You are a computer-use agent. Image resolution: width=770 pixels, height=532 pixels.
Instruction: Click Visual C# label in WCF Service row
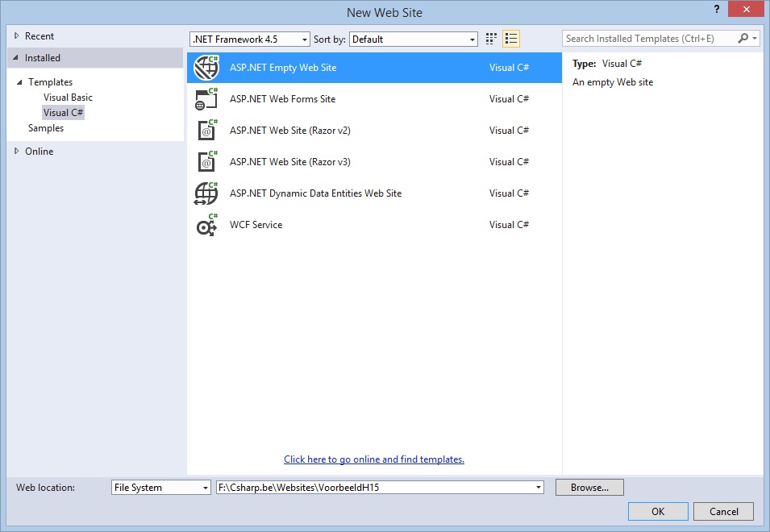pyautogui.click(x=509, y=225)
